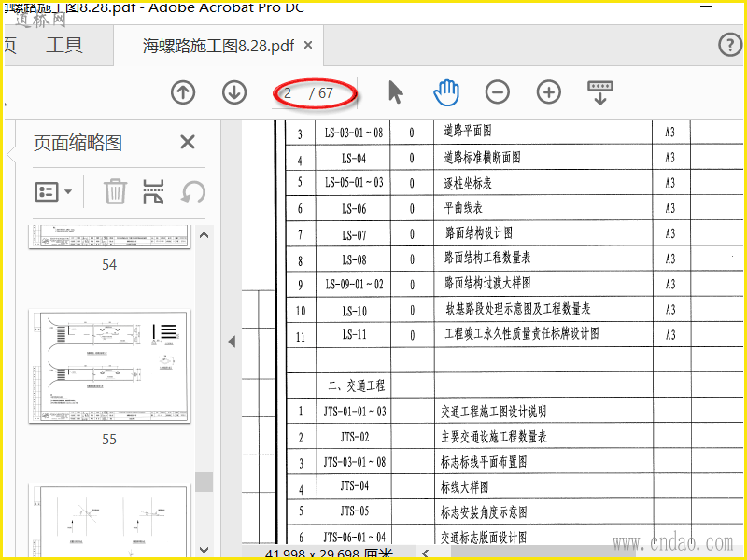747x560 pixels.
Task: Click the 路面结构工程数量表 entry
Action: click(487, 258)
